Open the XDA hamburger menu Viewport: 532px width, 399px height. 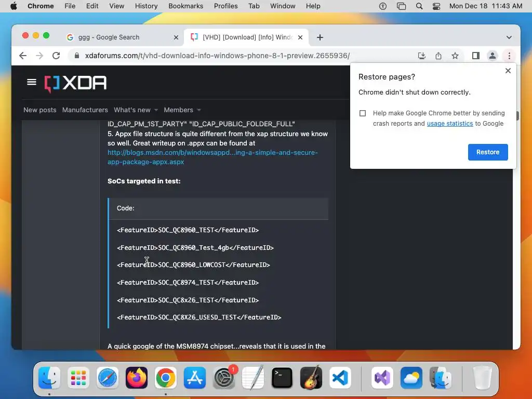(x=32, y=82)
